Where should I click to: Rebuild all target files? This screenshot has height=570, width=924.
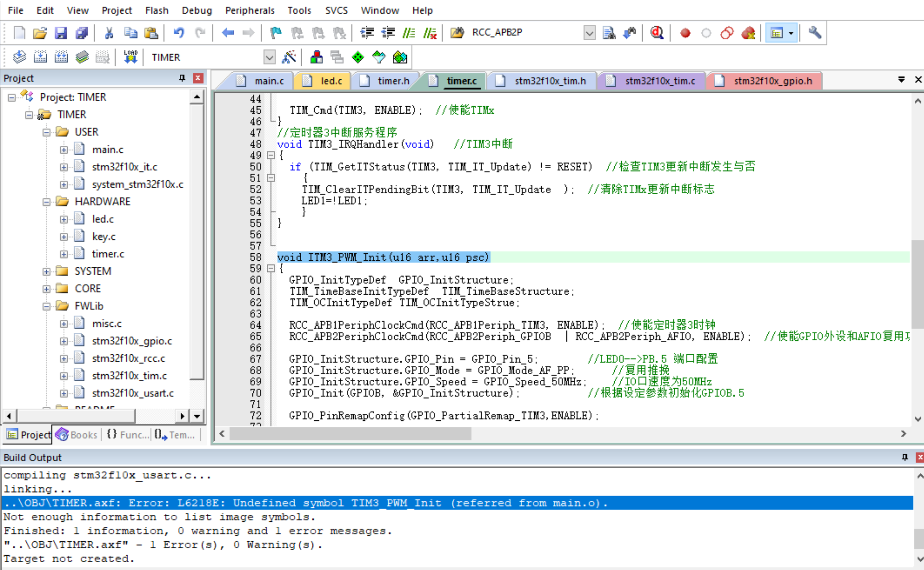61,56
